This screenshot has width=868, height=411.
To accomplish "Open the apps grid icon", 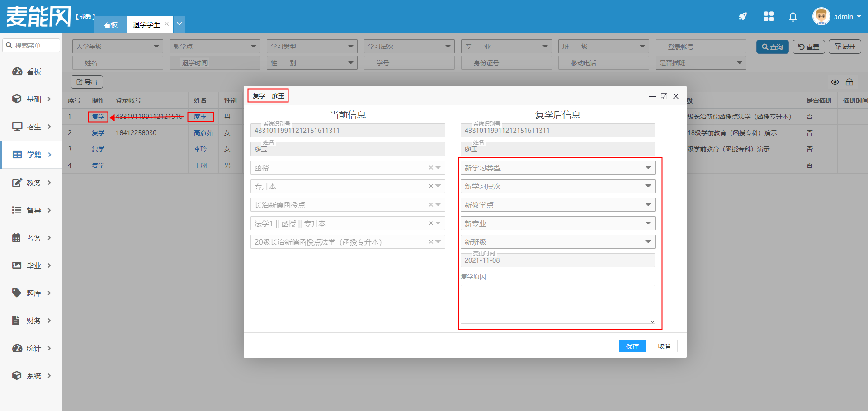I will point(769,17).
